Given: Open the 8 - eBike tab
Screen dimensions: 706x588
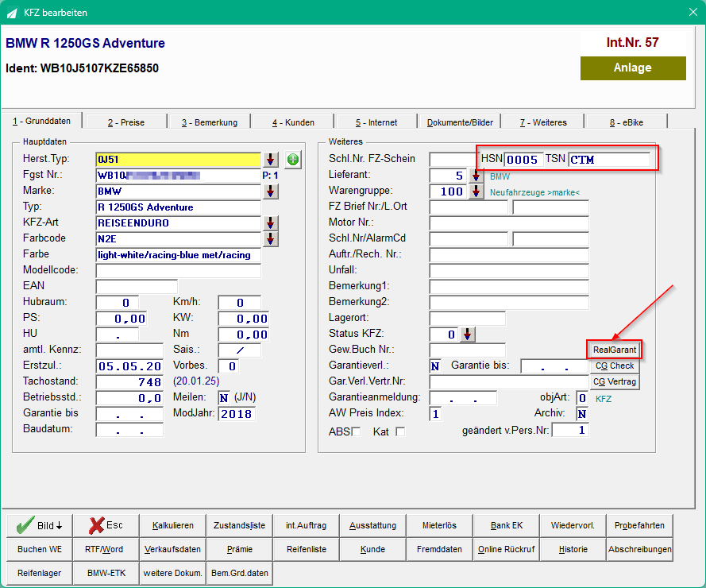Looking at the screenshot, I should (x=627, y=122).
